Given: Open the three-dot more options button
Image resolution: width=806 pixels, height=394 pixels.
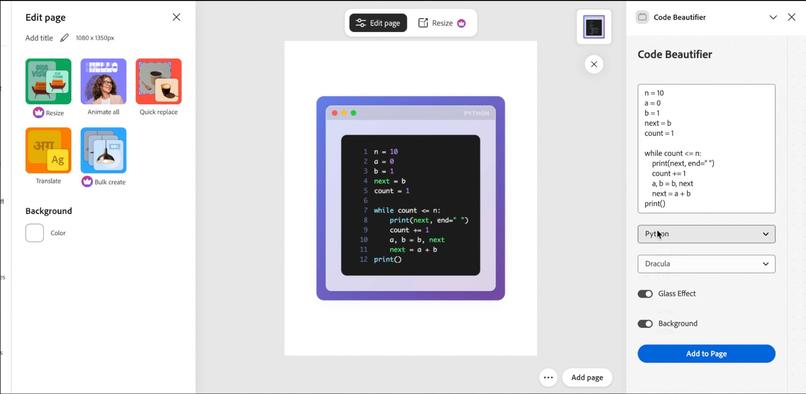Looking at the screenshot, I should (548, 378).
